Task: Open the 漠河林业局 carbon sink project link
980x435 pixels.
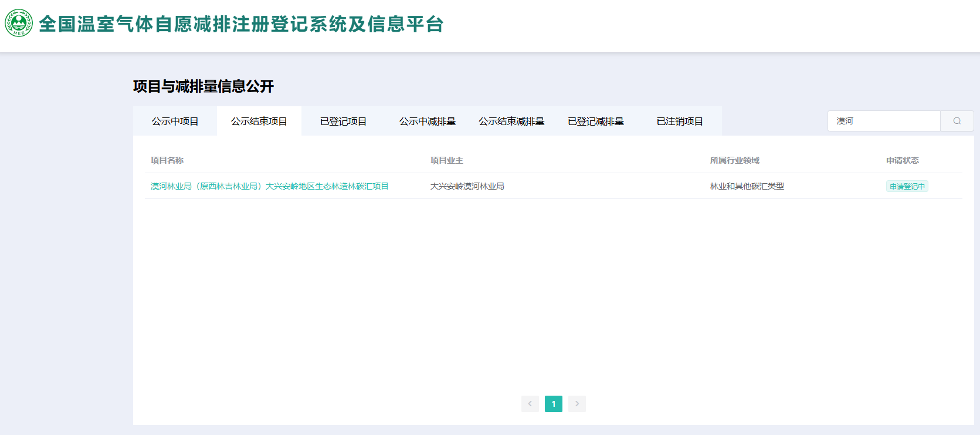Action: tap(269, 186)
